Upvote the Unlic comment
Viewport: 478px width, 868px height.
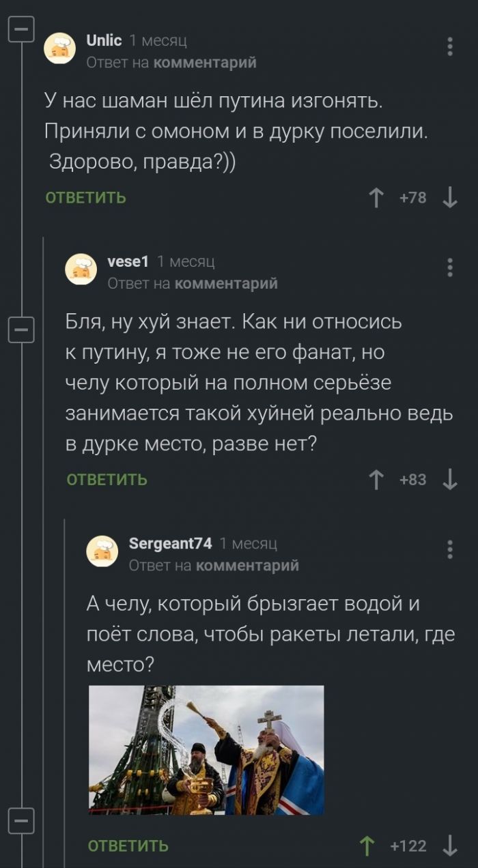(x=376, y=198)
